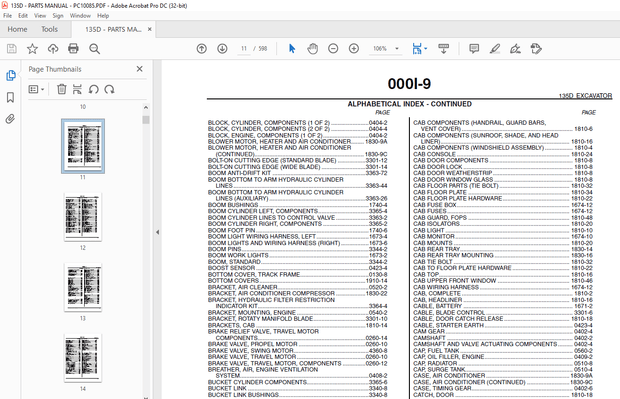Click the print pages thumbnail icon

tap(77, 89)
